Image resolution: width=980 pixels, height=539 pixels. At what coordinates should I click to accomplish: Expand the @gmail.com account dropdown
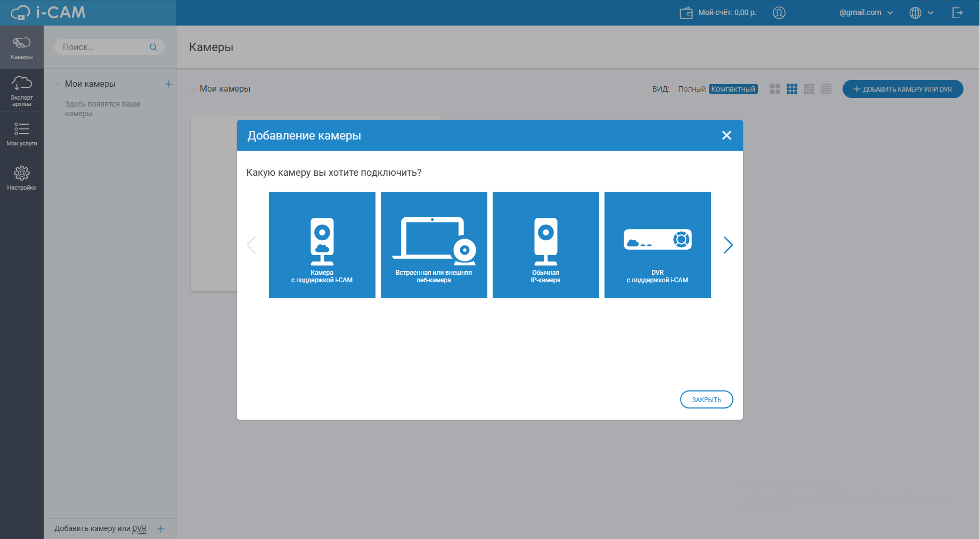tap(866, 13)
